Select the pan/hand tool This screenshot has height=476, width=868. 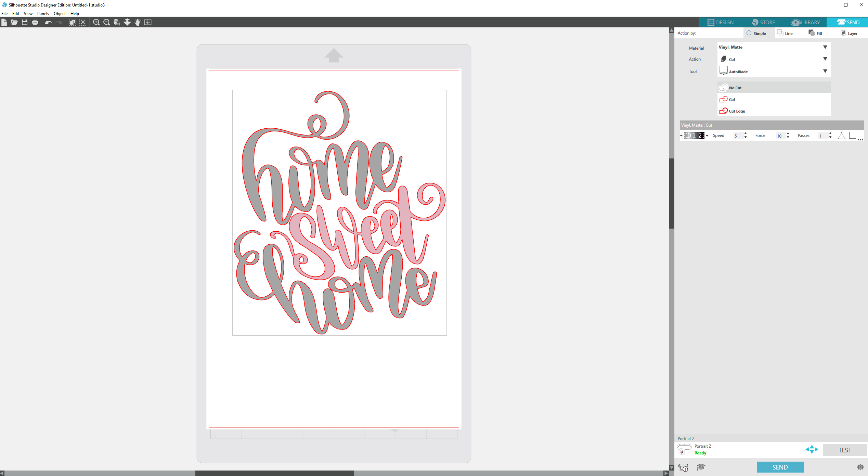[138, 22]
